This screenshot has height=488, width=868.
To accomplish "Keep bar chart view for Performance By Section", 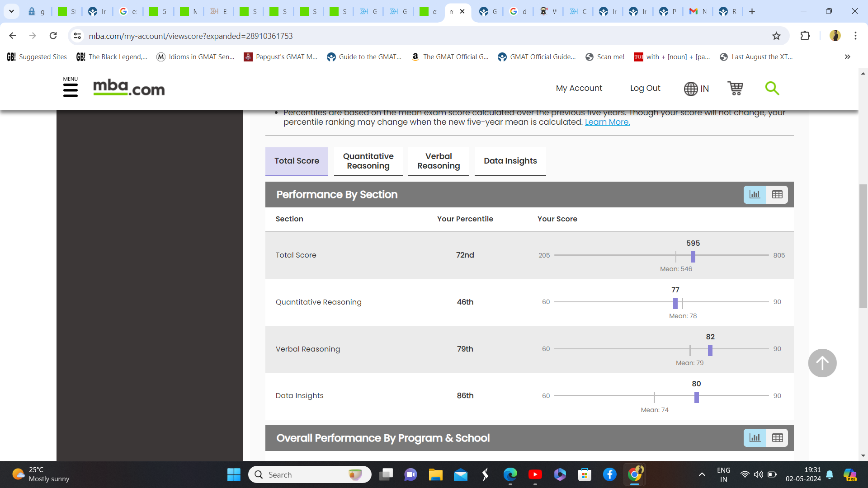I will coord(755,194).
